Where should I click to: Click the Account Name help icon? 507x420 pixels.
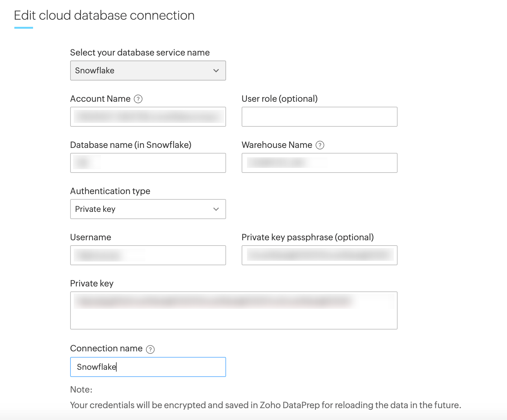[x=138, y=99]
